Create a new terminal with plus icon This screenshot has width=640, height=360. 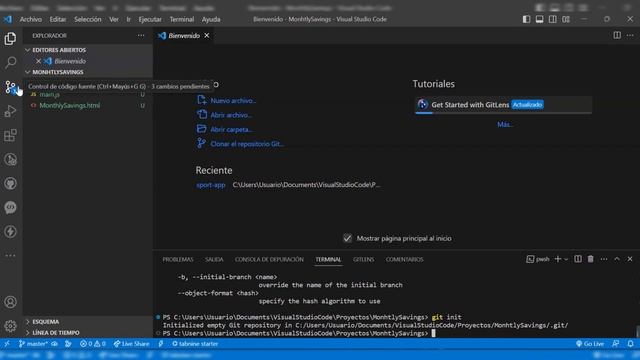pyautogui.click(x=558, y=259)
